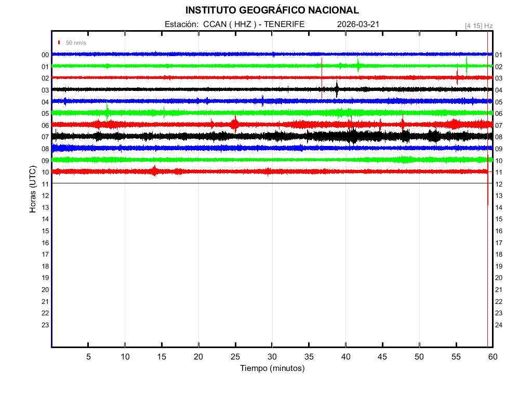Click the 00 hour label on the left axis
The width and height of the screenshot is (532, 399).
(x=45, y=55)
